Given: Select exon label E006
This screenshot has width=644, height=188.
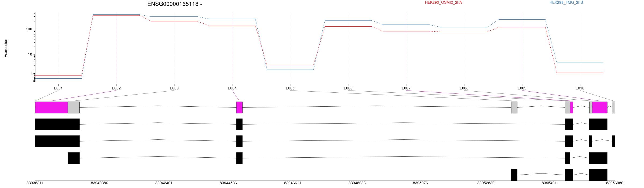Looking at the screenshot, I should click(348, 88).
